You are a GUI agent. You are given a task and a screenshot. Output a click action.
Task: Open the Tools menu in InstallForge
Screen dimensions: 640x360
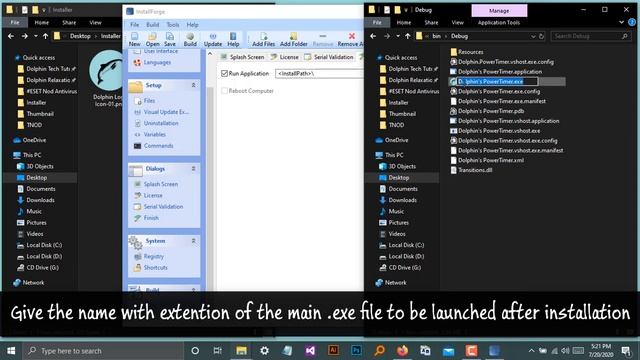173,24
